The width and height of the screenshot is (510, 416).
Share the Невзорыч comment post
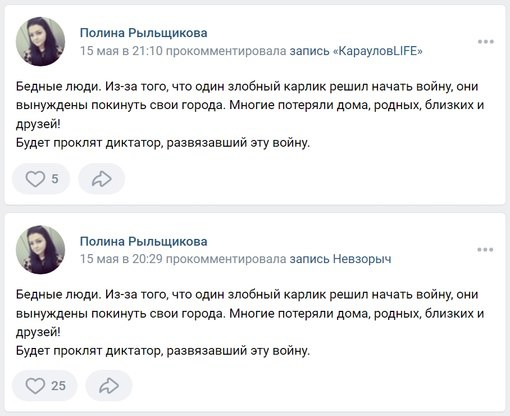[x=109, y=386]
